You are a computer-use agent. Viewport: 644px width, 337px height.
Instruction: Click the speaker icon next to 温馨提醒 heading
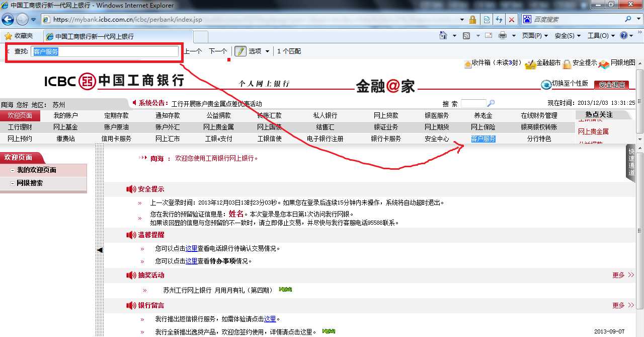coord(131,235)
